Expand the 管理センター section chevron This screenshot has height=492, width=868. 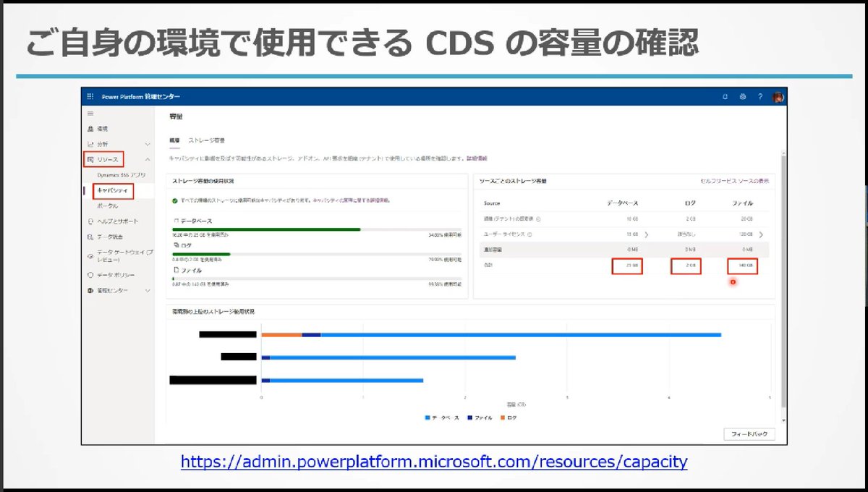148,290
